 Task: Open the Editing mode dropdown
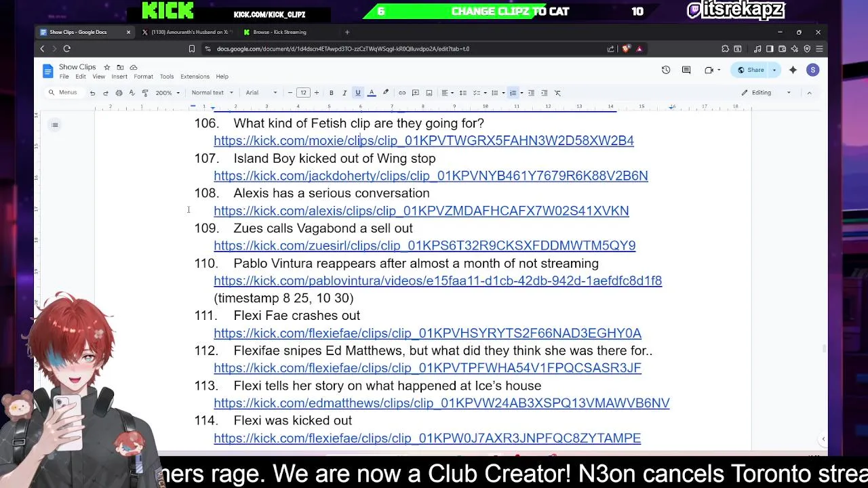(766, 93)
